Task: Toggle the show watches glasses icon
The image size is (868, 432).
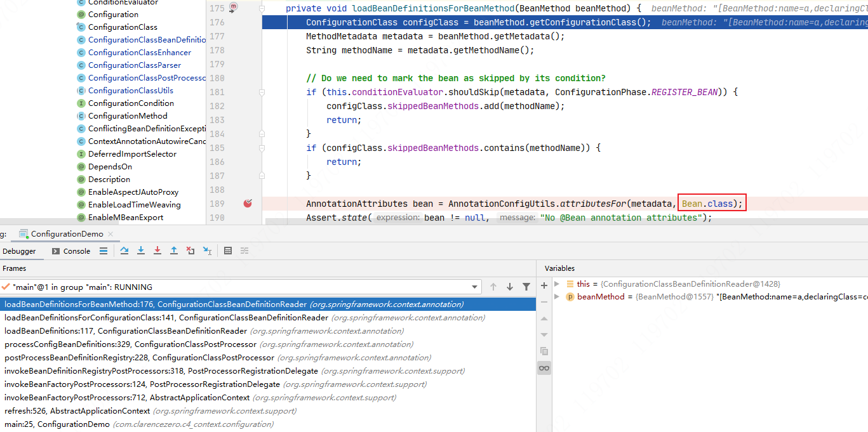Action: tap(544, 368)
